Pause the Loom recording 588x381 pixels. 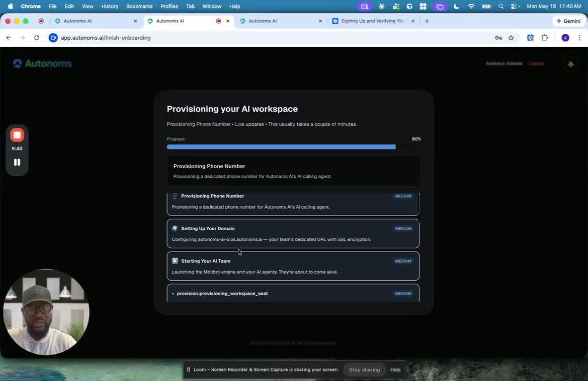17,162
